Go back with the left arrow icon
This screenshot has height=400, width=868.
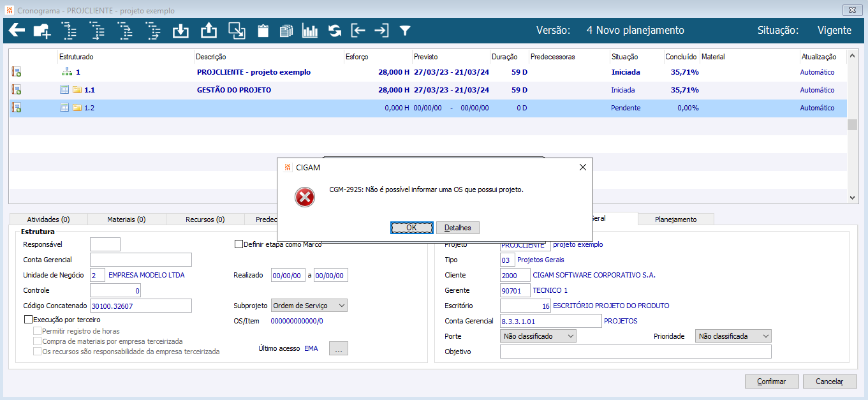(17, 30)
